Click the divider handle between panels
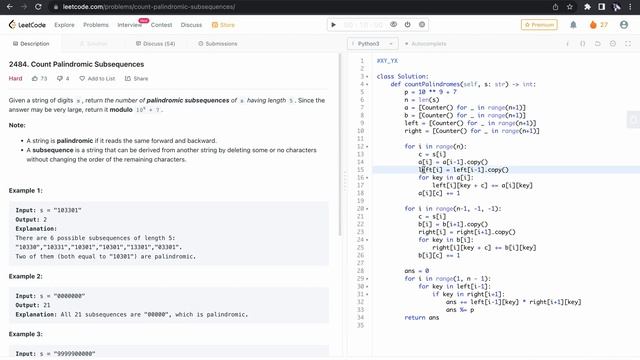 (x=345, y=181)
